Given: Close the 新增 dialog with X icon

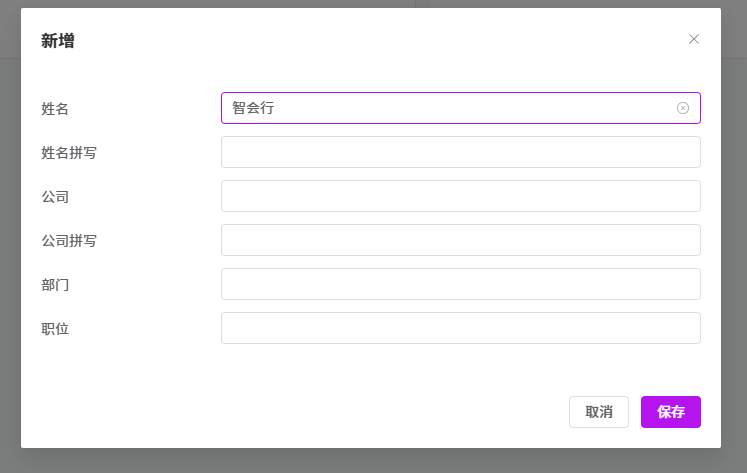Looking at the screenshot, I should (694, 39).
